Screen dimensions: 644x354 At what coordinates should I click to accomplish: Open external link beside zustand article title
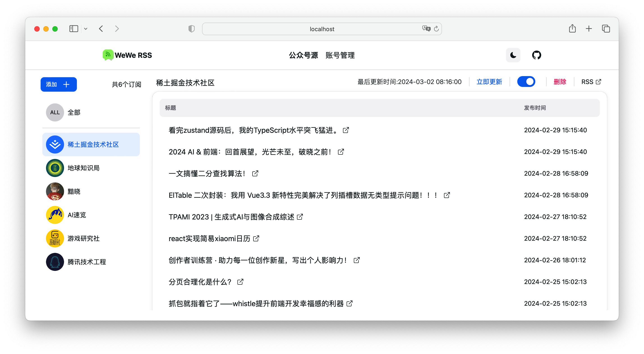pyautogui.click(x=346, y=130)
